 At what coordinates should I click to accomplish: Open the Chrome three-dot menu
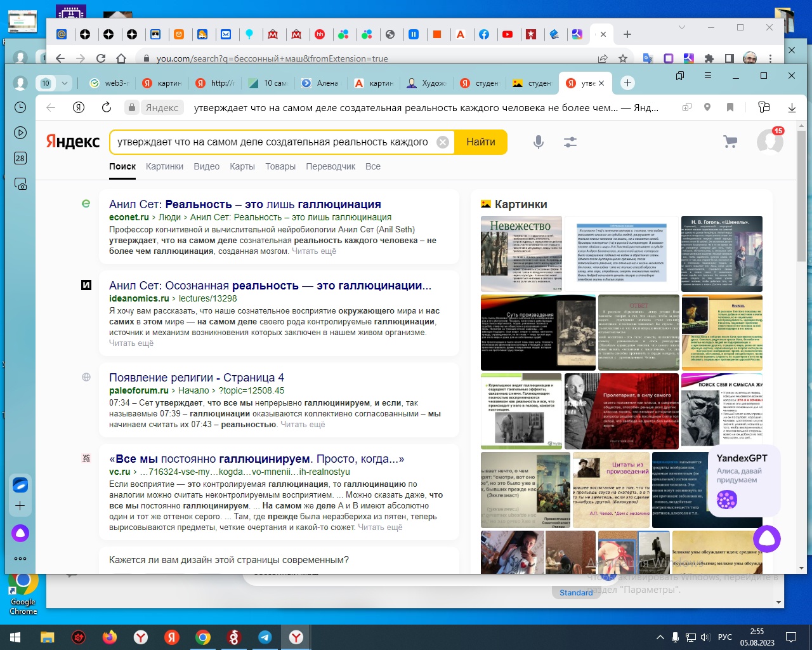coord(770,58)
